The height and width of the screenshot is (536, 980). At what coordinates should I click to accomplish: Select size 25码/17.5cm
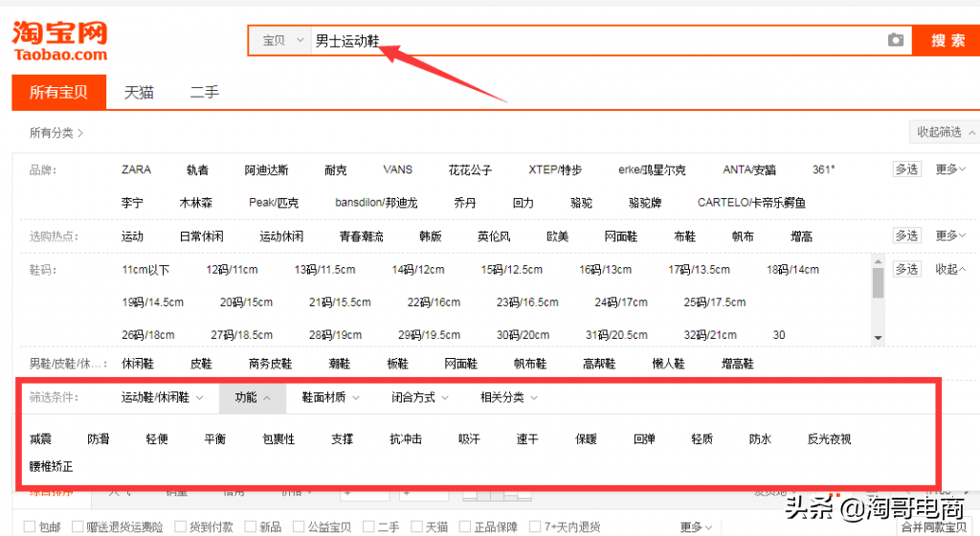(x=714, y=301)
